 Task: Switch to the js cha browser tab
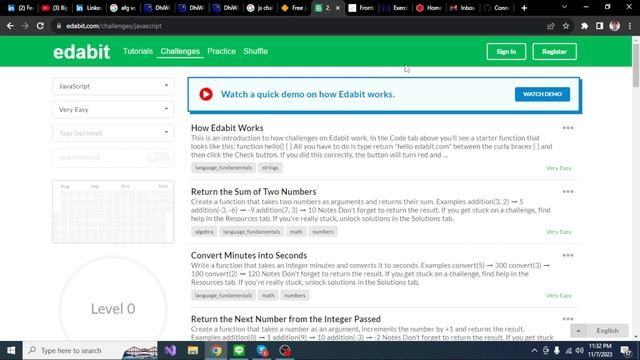coord(260,8)
